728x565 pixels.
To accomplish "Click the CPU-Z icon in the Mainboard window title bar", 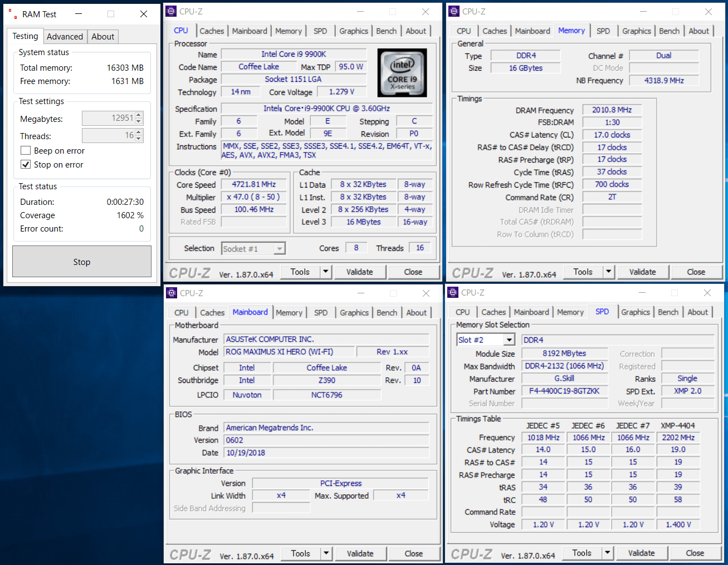I will (x=172, y=293).
